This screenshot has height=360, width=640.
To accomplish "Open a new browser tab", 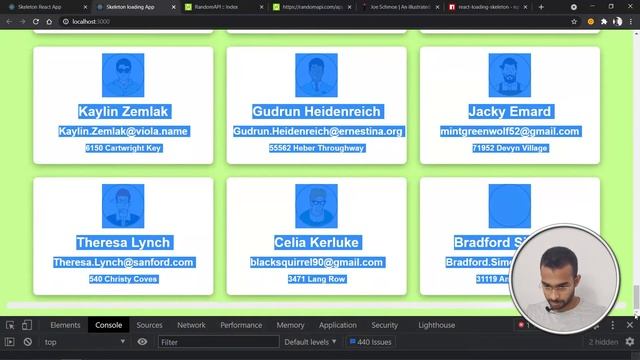I will click(x=541, y=7).
